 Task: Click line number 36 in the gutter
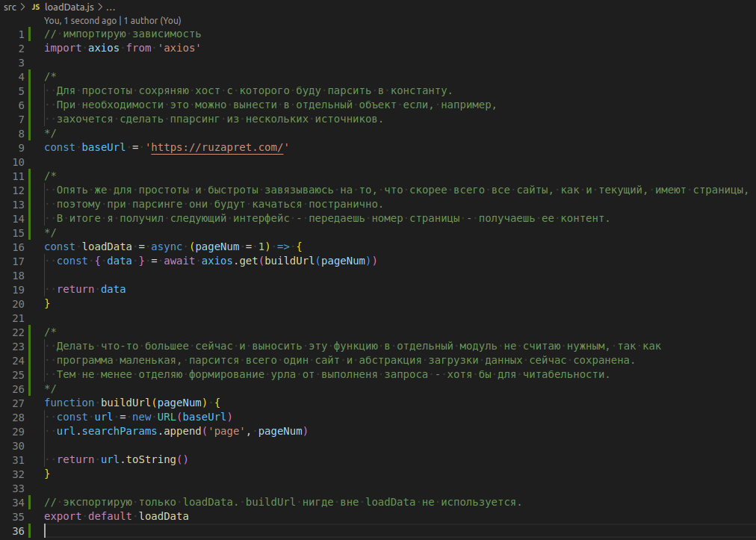[x=18, y=530]
